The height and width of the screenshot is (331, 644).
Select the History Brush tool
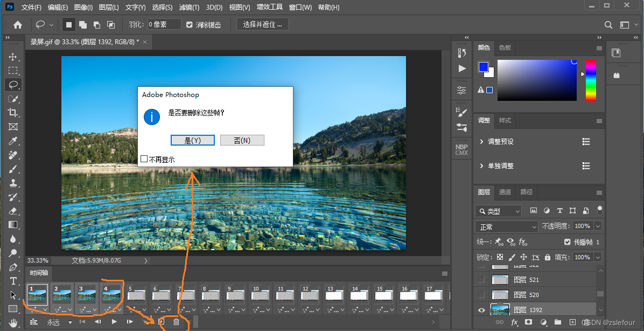point(13,197)
